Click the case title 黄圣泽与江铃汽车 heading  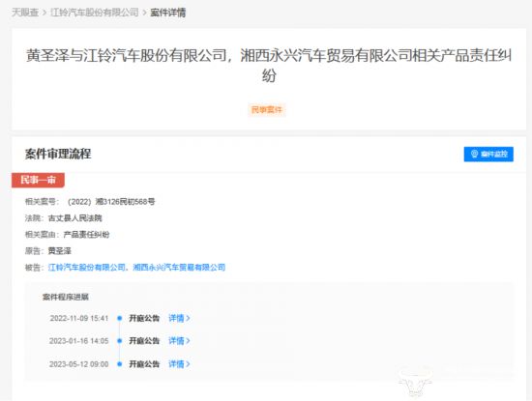click(269, 65)
